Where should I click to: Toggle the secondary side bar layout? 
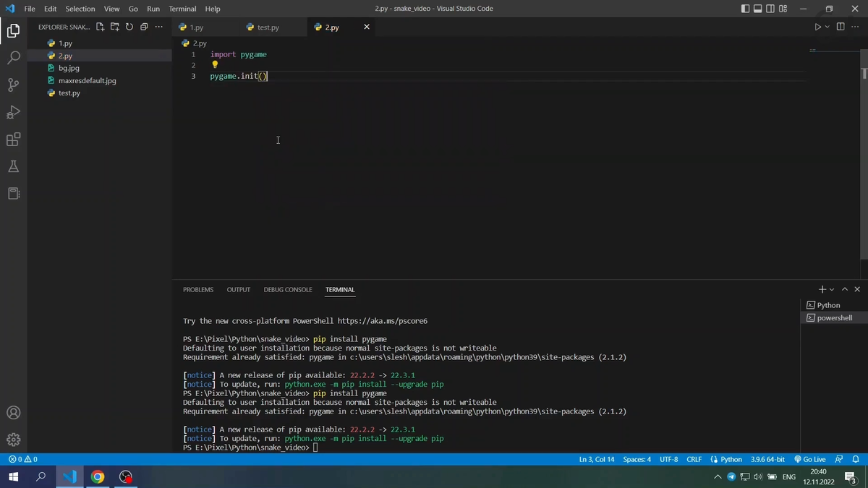pyautogui.click(x=770, y=9)
